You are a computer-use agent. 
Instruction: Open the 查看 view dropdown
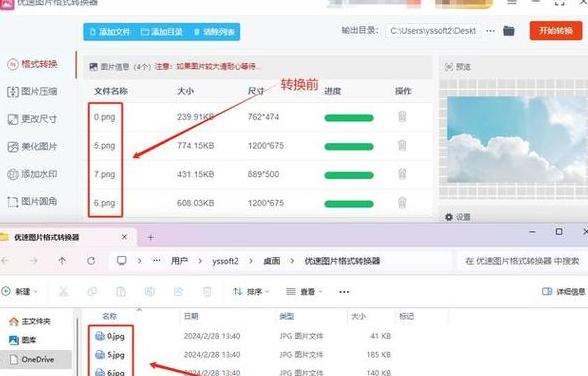[x=304, y=291]
